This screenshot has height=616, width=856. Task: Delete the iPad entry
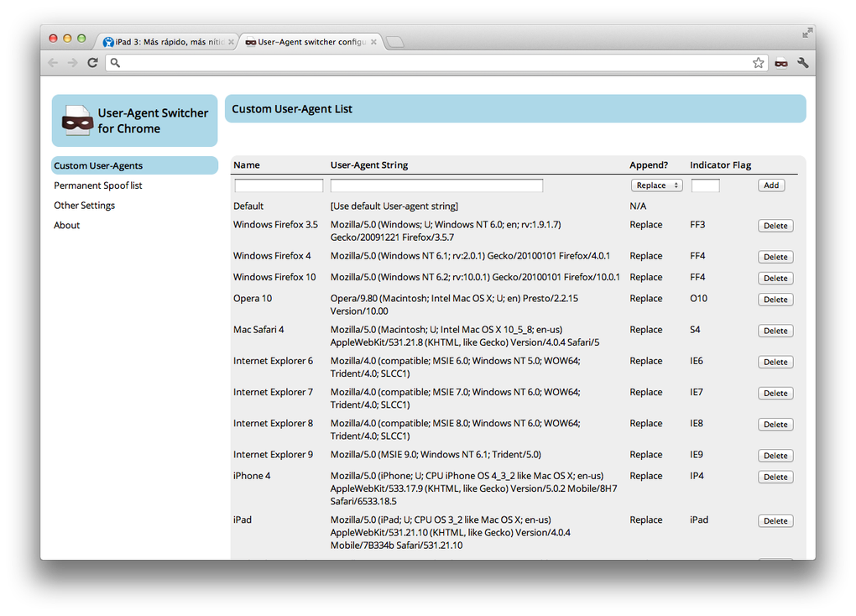click(x=775, y=520)
